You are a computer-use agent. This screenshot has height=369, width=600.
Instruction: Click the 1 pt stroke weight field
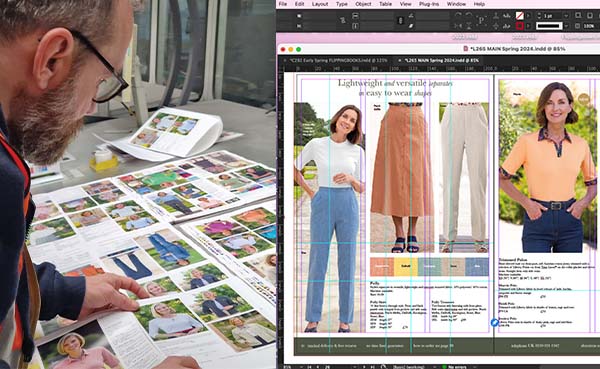pos(552,15)
